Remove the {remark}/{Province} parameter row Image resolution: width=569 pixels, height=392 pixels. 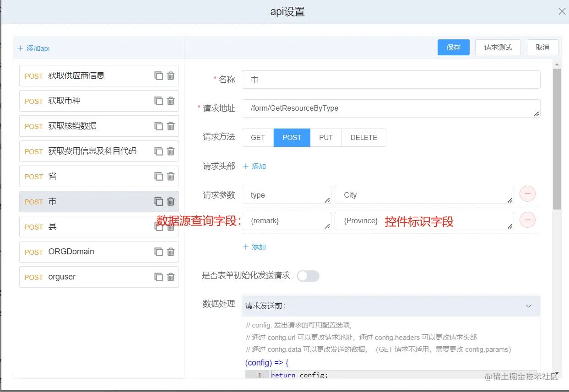coord(527,220)
